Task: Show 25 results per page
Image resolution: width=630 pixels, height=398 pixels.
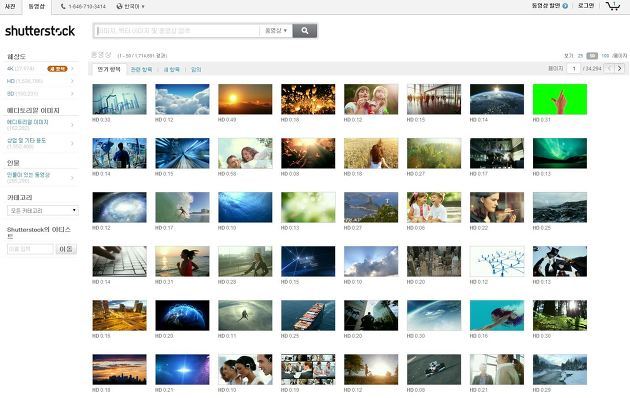Action: coord(580,56)
